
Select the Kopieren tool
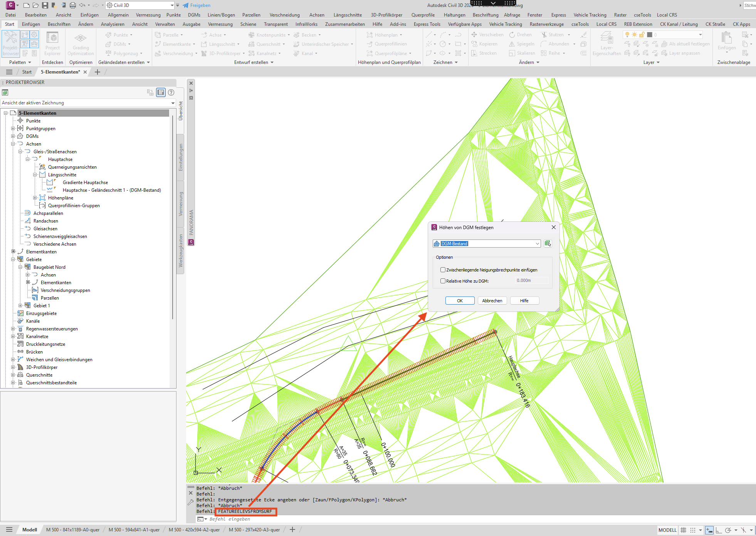click(484, 44)
